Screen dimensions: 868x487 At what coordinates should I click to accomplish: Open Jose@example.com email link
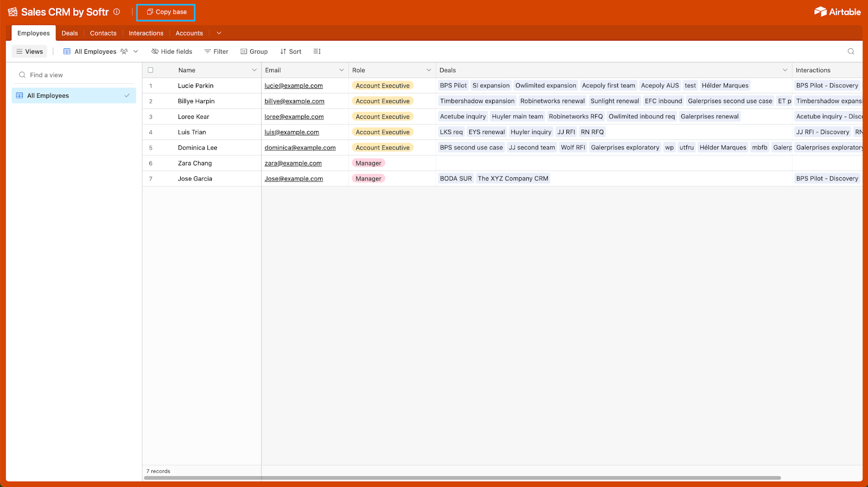(293, 178)
